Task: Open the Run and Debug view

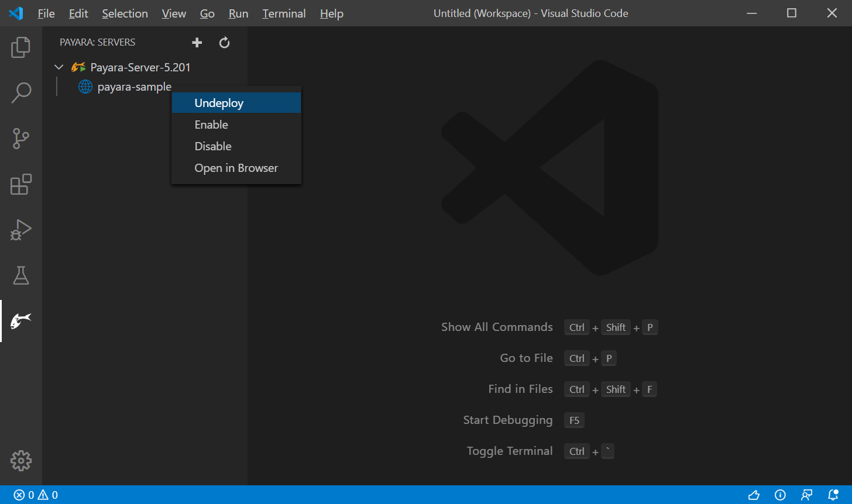Action: pos(21,230)
